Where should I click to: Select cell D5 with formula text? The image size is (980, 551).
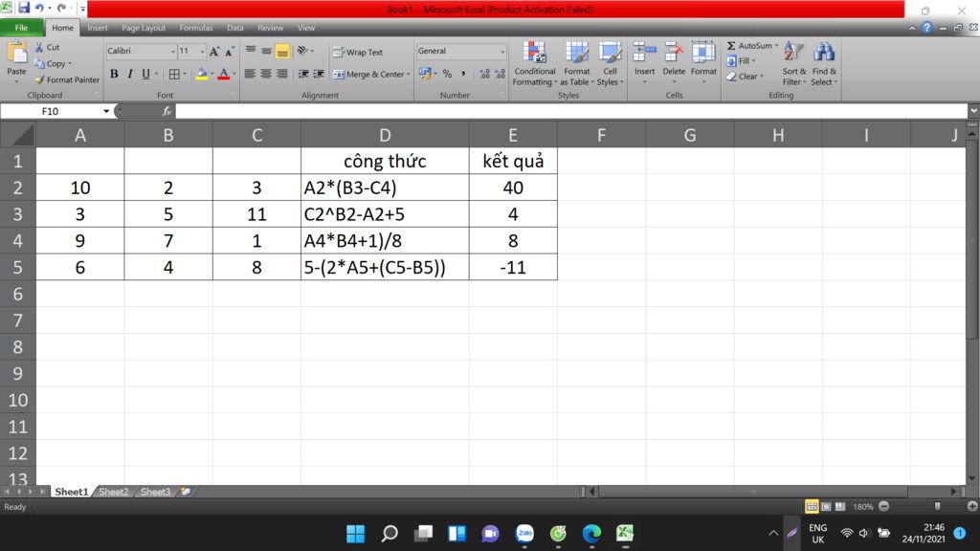pyautogui.click(x=385, y=268)
